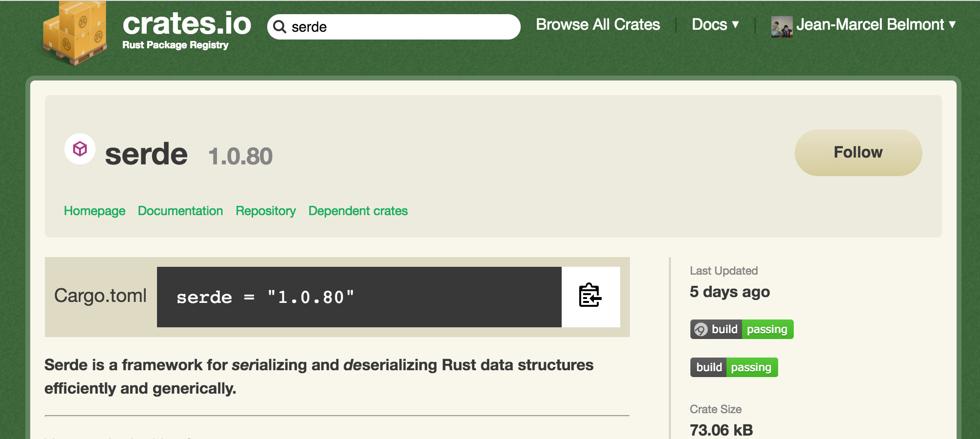Click the 73.06 kB crate size value

point(721,430)
